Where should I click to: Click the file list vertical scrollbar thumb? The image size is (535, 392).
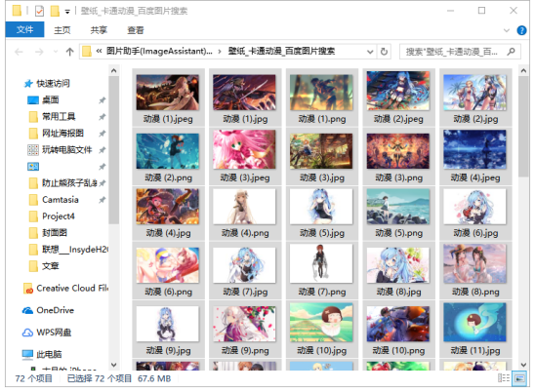[523, 126]
